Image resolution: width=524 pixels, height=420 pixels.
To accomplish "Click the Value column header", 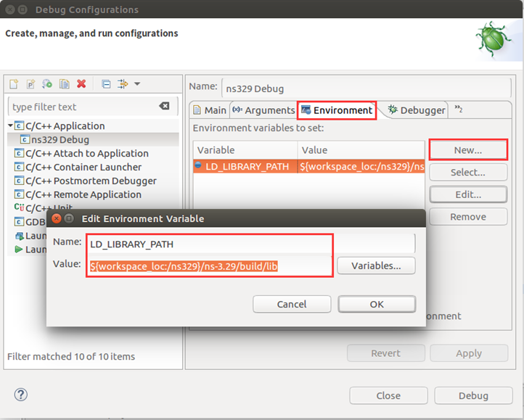I will [x=361, y=150].
